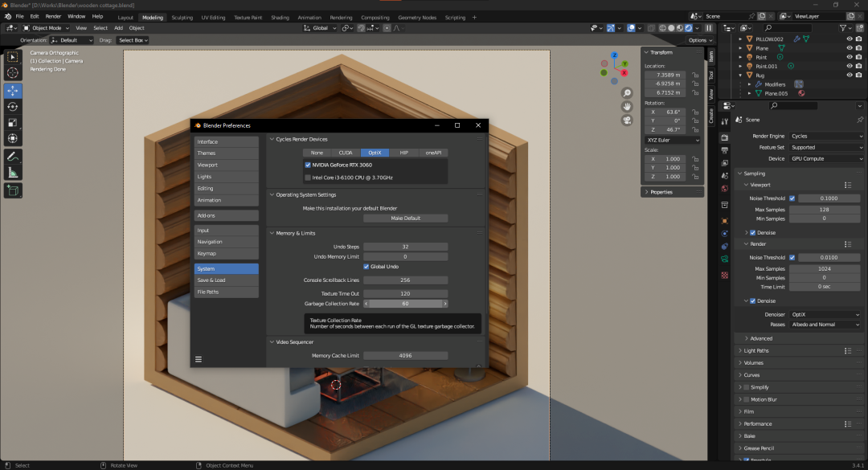This screenshot has width=868, height=470.
Task: Click the viewport zoom magnifier icon
Action: click(627, 93)
